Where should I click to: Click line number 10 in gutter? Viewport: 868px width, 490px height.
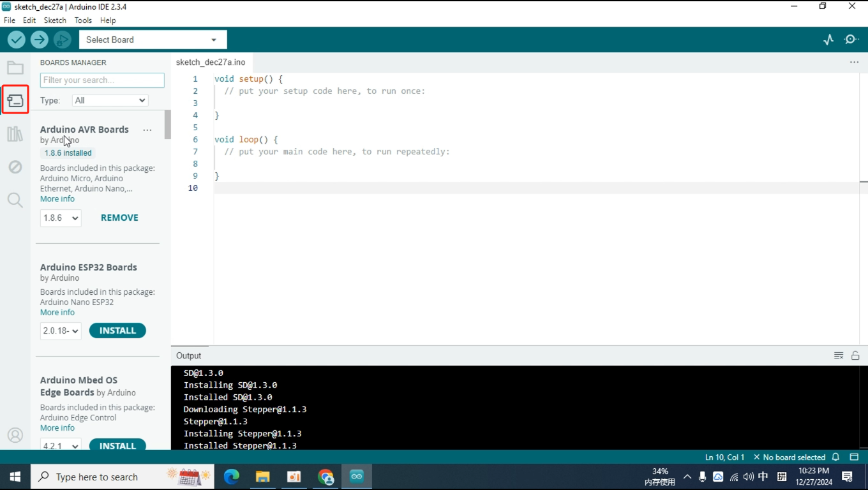pos(193,188)
